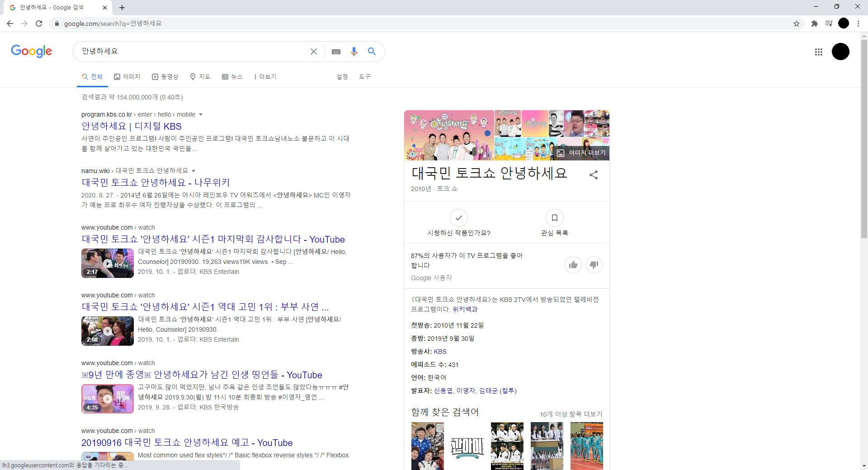The height and width of the screenshot is (470, 868).
Task: Open presenter 이영자 link
Action: (466, 391)
